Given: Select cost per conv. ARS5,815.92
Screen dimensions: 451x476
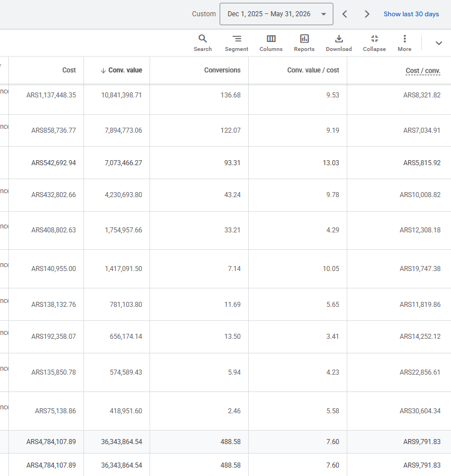Looking at the screenshot, I should [x=421, y=163].
